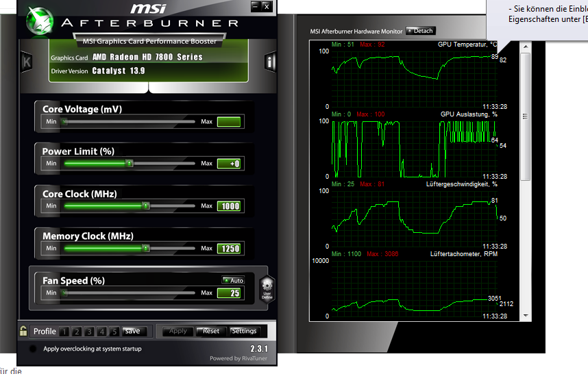Select profile slot 4
588x389 pixels.
tap(101, 331)
